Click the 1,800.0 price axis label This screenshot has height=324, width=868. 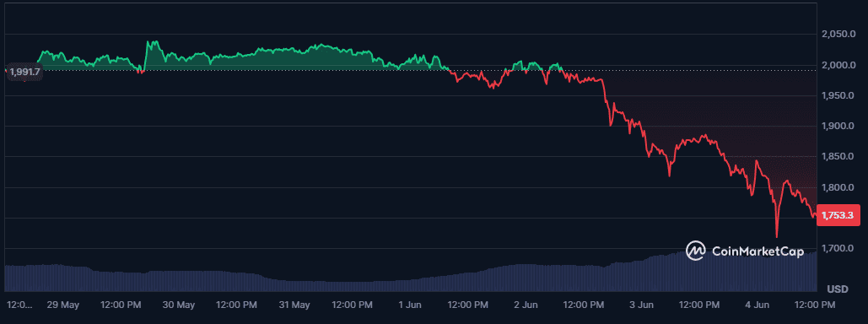(x=838, y=188)
